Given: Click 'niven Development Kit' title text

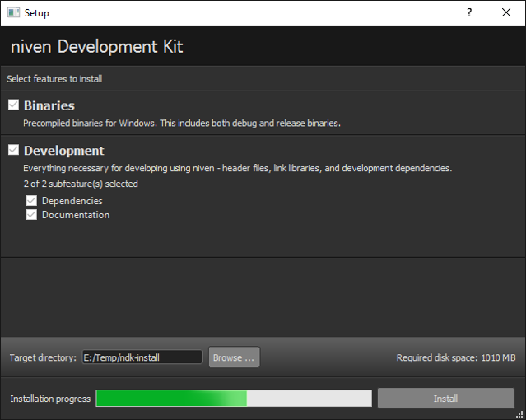Looking at the screenshot, I should [x=97, y=46].
